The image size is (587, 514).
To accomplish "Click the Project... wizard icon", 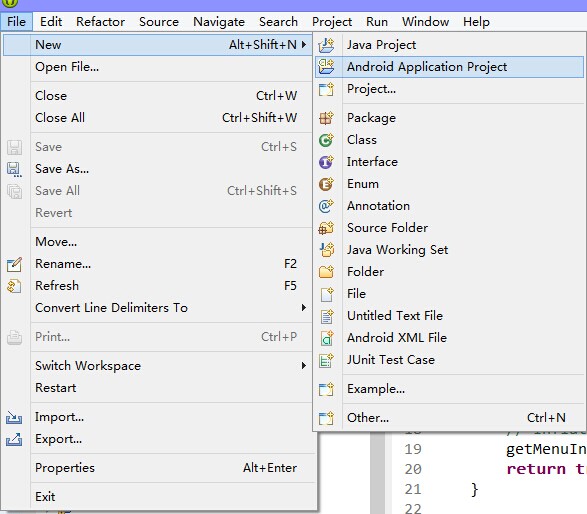I will click(326, 89).
